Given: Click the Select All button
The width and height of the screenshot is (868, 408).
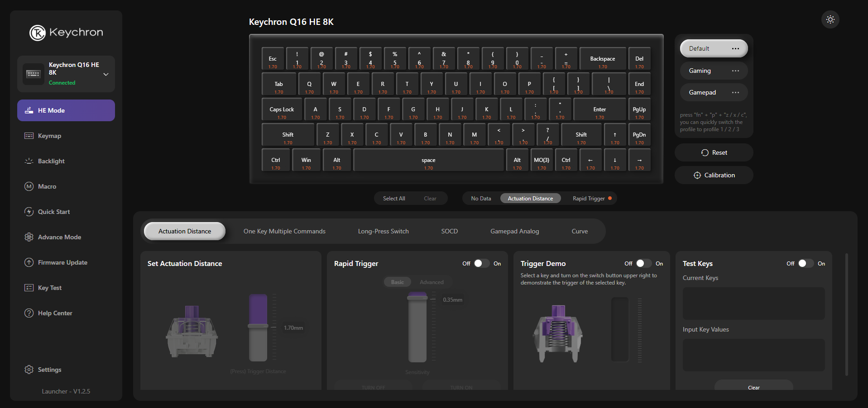Looking at the screenshot, I should click(394, 199).
